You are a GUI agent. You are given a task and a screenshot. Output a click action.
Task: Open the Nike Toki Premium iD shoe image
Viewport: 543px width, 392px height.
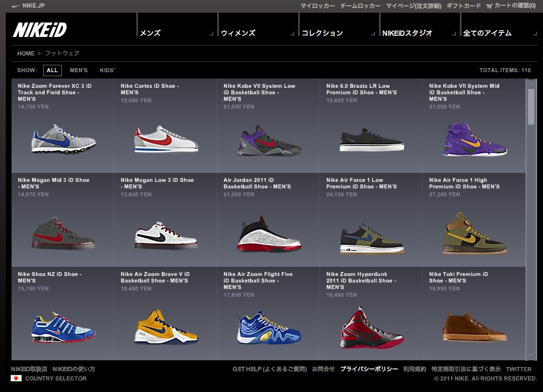click(x=474, y=327)
